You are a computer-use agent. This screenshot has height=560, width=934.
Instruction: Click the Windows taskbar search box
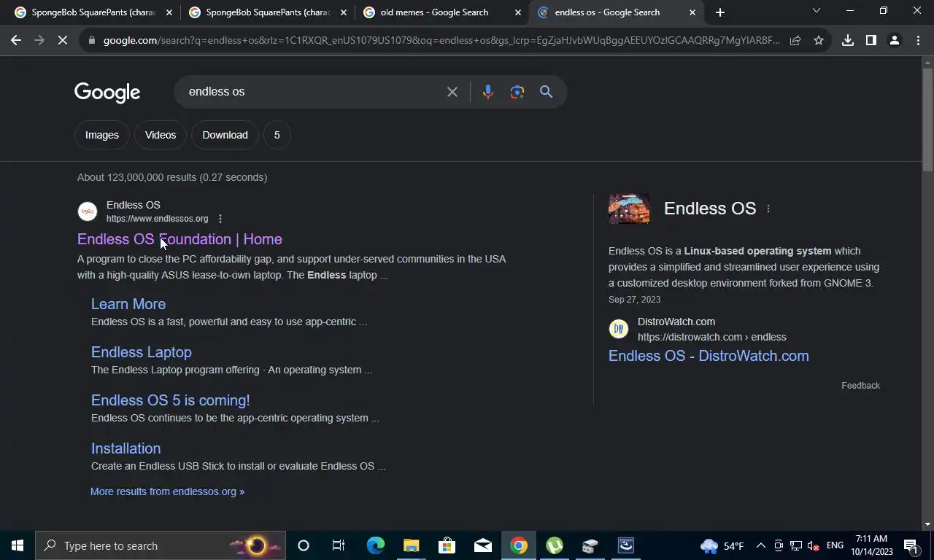coord(159,545)
